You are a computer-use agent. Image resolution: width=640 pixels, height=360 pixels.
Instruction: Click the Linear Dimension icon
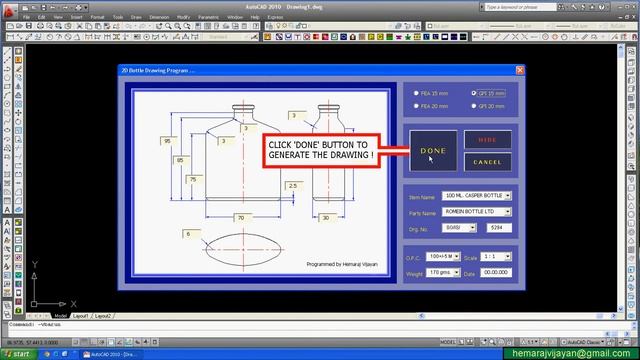pos(11,37)
